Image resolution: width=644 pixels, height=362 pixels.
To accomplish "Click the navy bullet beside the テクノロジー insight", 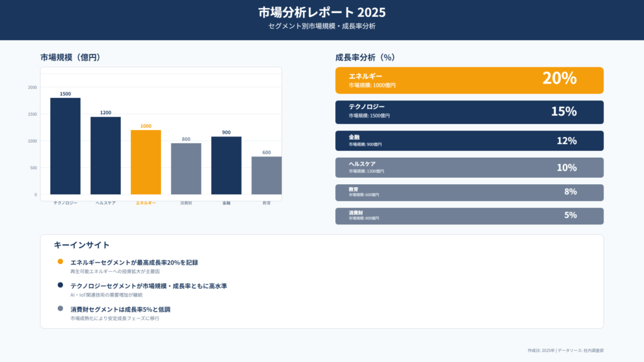I will coord(60,285).
